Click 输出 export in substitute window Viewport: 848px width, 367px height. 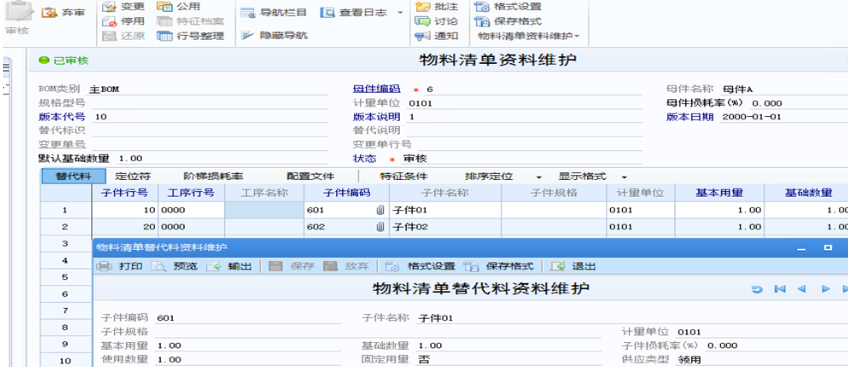pyautogui.click(x=229, y=266)
